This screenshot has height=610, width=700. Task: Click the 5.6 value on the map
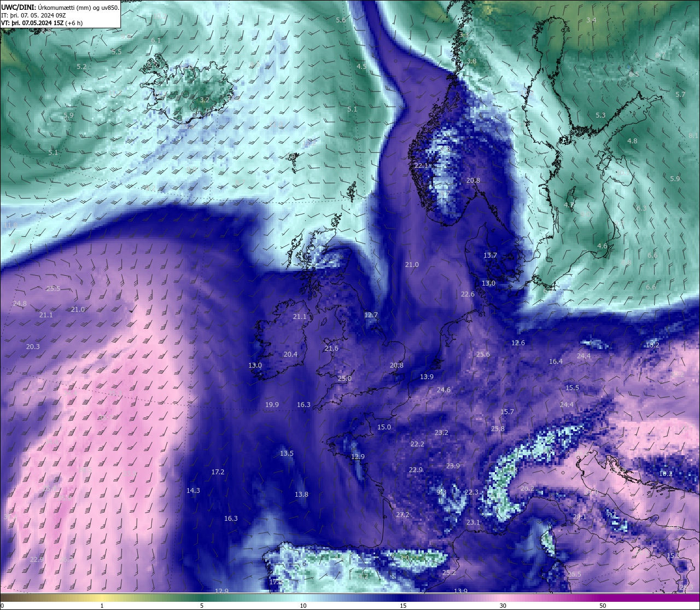point(341,20)
